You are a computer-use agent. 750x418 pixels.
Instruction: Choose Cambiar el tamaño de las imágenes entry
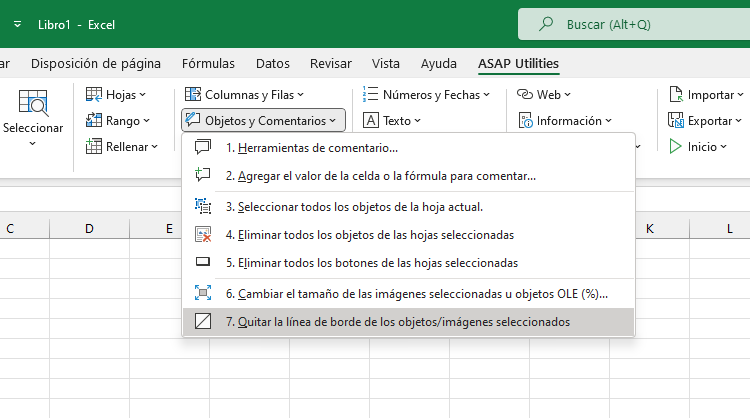click(x=408, y=293)
